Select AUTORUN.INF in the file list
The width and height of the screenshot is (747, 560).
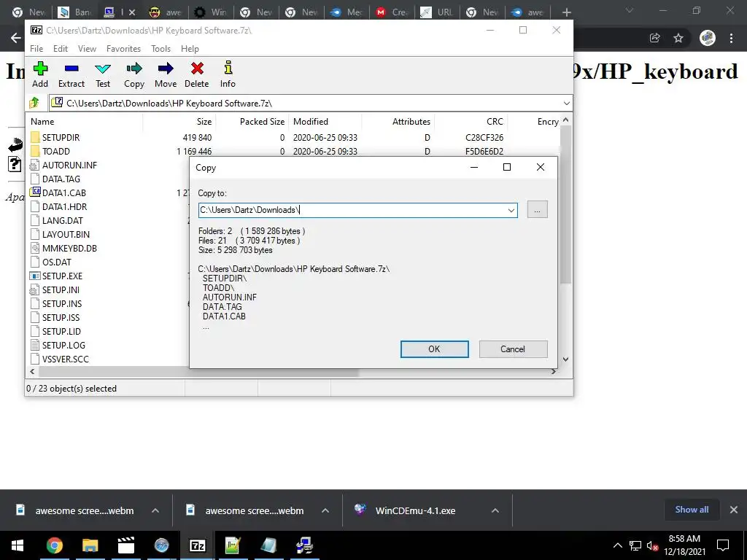pos(69,166)
